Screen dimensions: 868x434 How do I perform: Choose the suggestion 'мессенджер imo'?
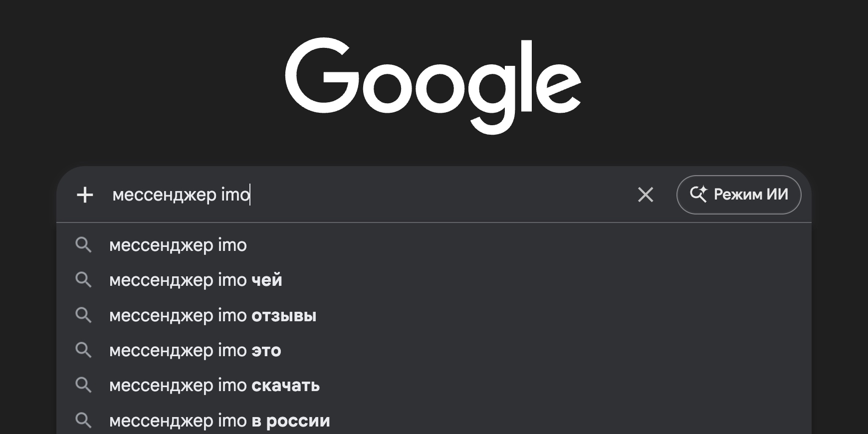click(x=178, y=245)
